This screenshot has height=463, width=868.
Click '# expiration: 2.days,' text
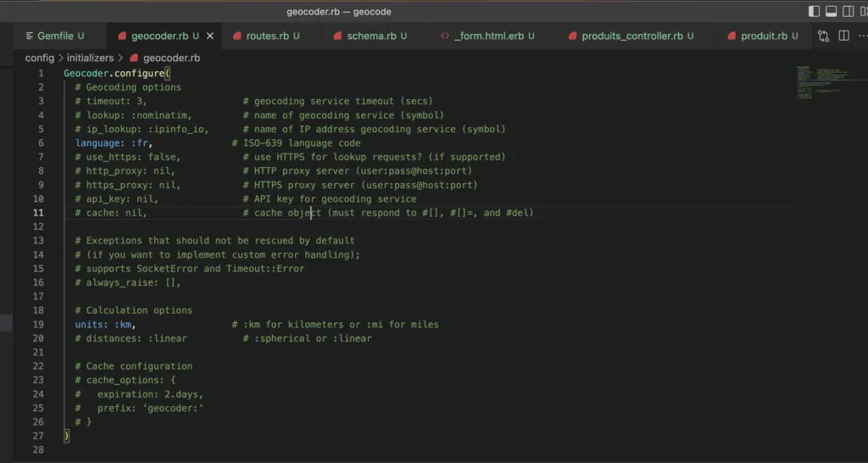(x=140, y=394)
